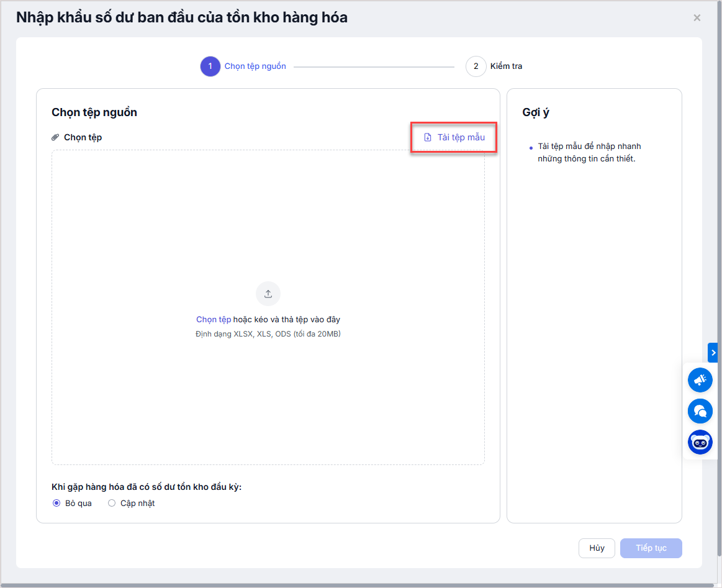Click the dialog title 'Nhập khẩu số dư ban đầu của tồn kho hàng hóa'
Image resolution: width=722 pixels, height=588 pixels.
coord(182,17)
